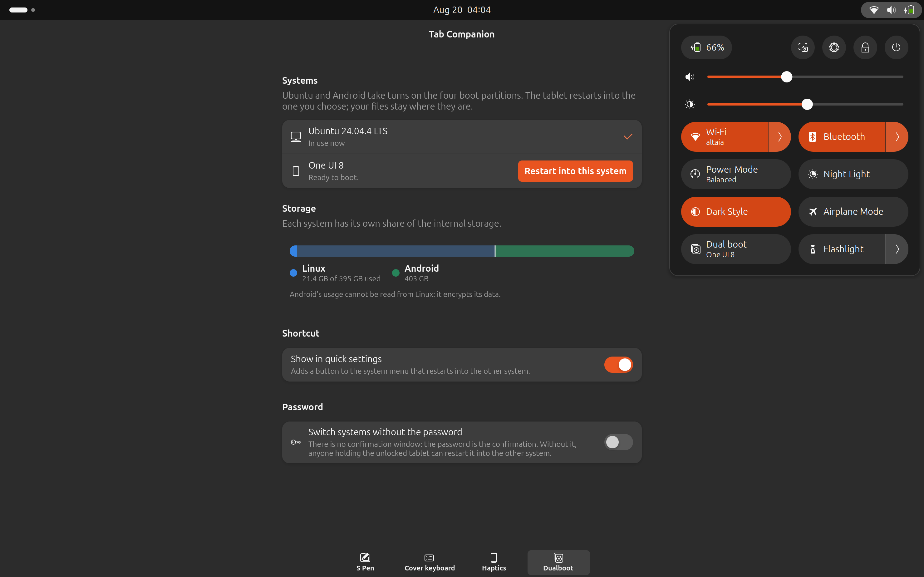Screen dimensions: 924x577
Task: Toggle Airplane Mode quick setting
Action: (853, 211)
